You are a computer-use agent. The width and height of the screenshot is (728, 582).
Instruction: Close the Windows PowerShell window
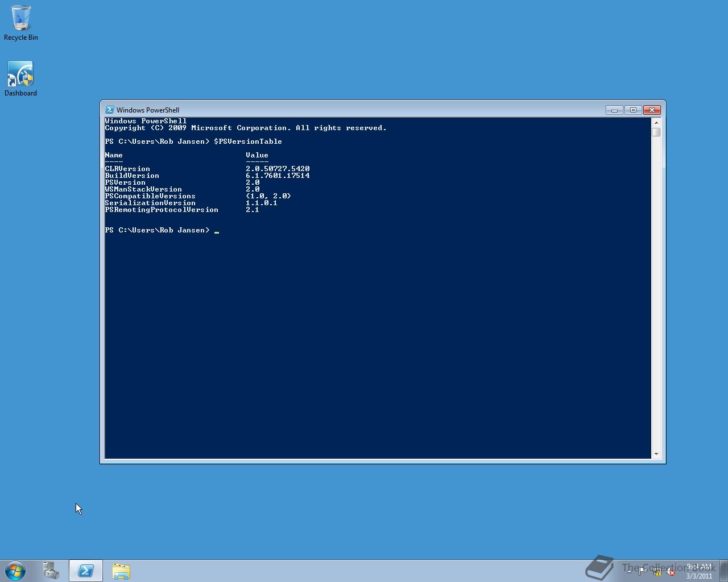click(652, 110)
